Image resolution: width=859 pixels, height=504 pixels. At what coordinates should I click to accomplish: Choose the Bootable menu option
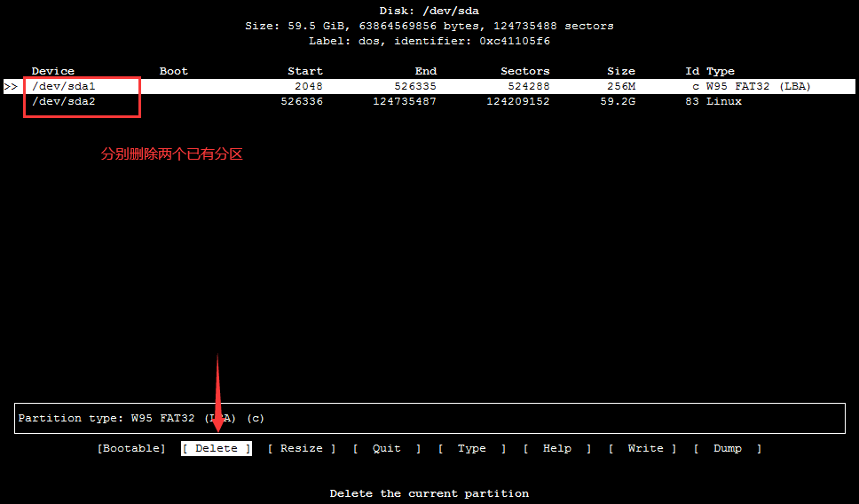[x=131, y=448]
